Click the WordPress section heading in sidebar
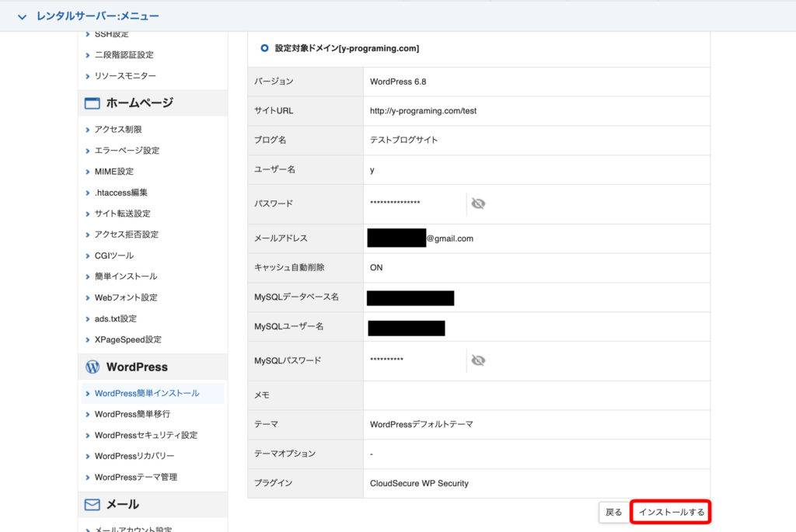Viewport: 796px width, 532px height. point(137,367)
